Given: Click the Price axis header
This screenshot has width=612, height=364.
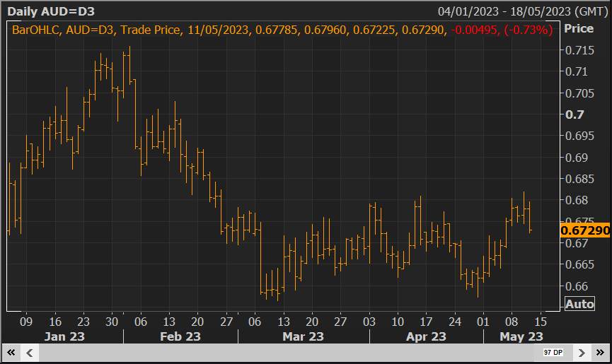Looking at the screenshot, I should [579, 28].
